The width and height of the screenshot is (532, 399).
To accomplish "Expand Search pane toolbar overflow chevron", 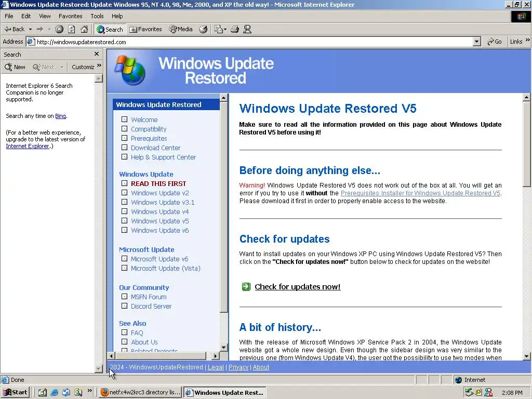I will pos(99,65).
